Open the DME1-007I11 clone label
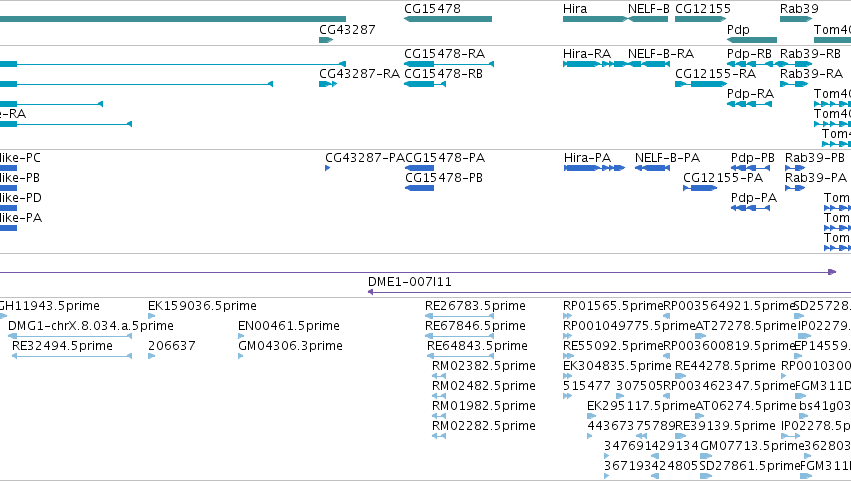 (410, 282)
